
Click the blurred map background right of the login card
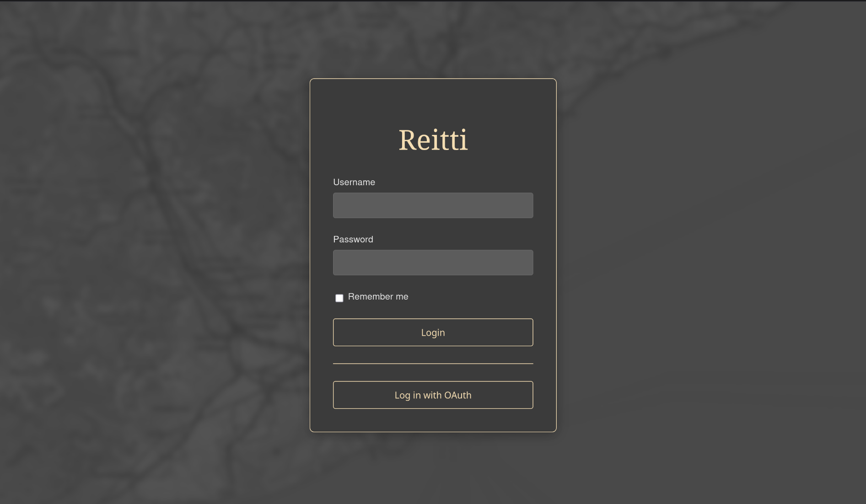(x=709, y=252)
